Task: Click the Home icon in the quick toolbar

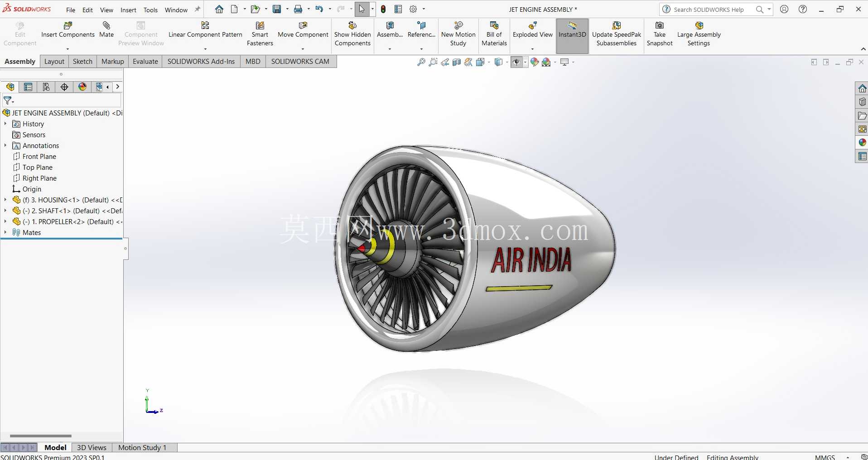Action: point(219,9)
